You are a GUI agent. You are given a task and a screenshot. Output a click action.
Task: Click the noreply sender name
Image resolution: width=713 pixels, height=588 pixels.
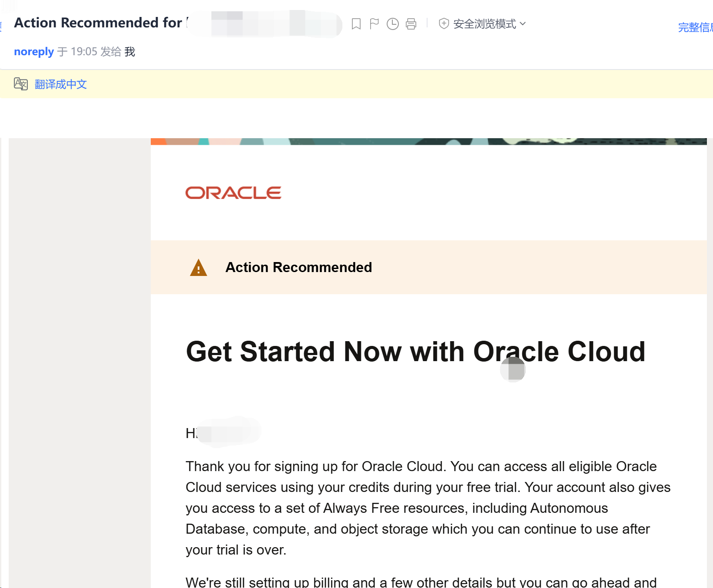click(x=34, y=52)
